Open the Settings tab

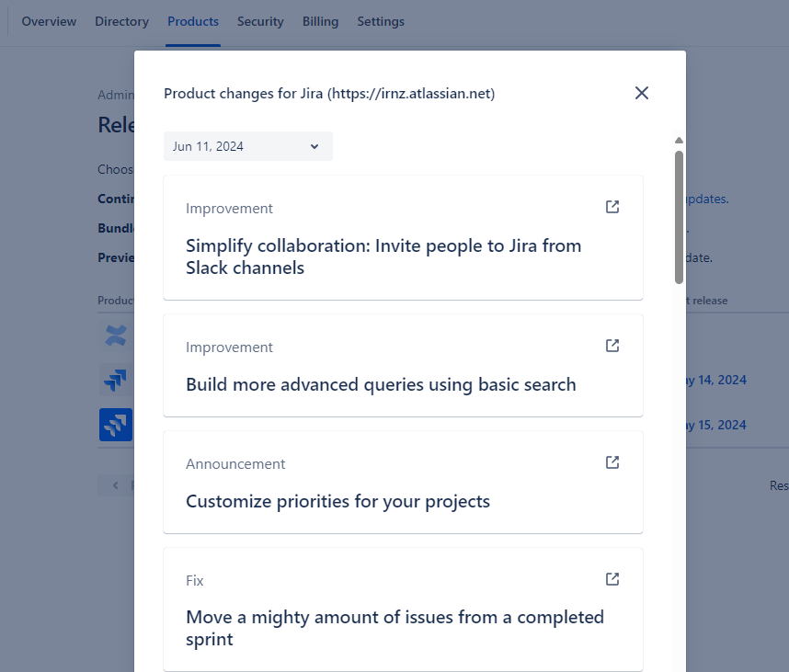381,22
